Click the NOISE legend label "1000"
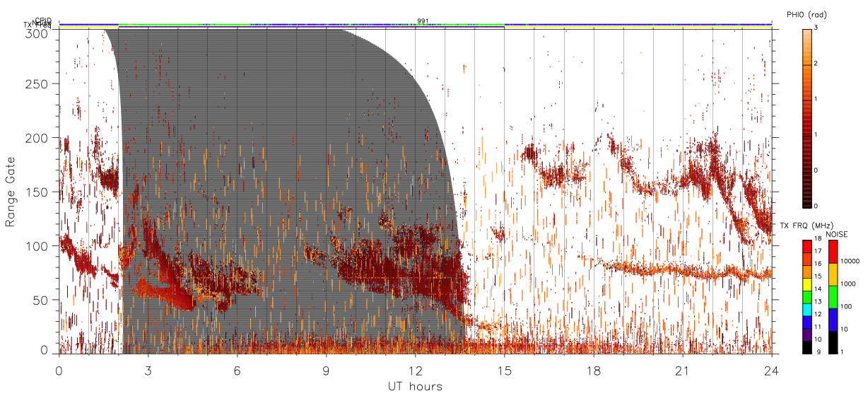 [x=847, y=285]
